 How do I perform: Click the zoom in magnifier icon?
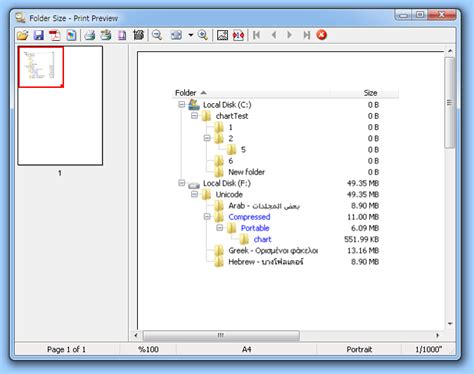[203, 35]
